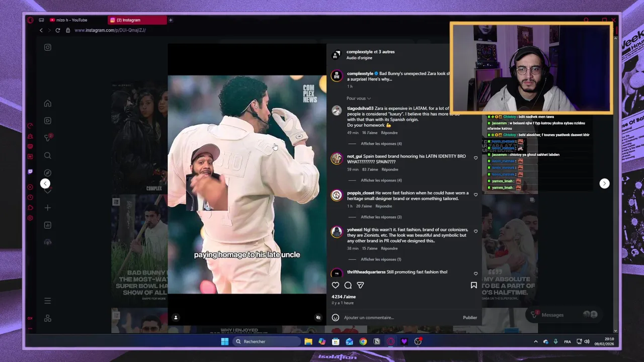The width and height of the screenshot is (644, 362).
Task: Open the complexstyle profile in the post header
Action: tap(359, 52)
